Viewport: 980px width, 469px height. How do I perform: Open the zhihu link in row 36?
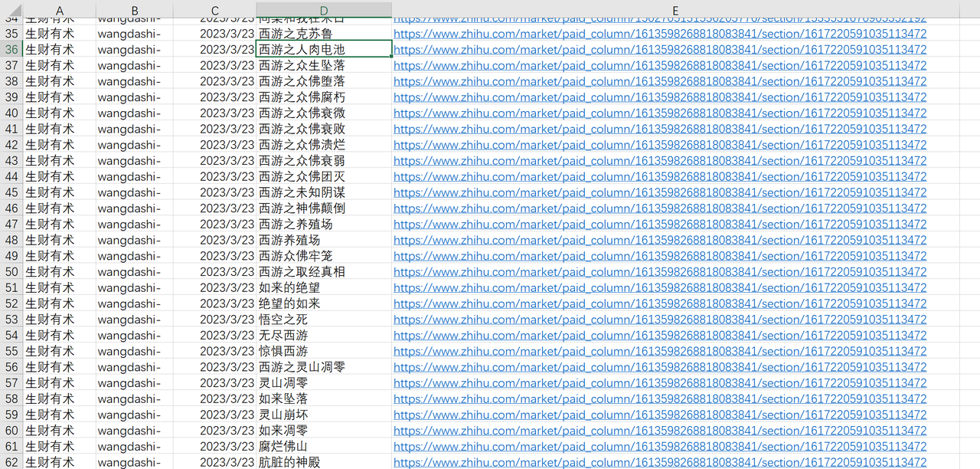click(659, 49)
